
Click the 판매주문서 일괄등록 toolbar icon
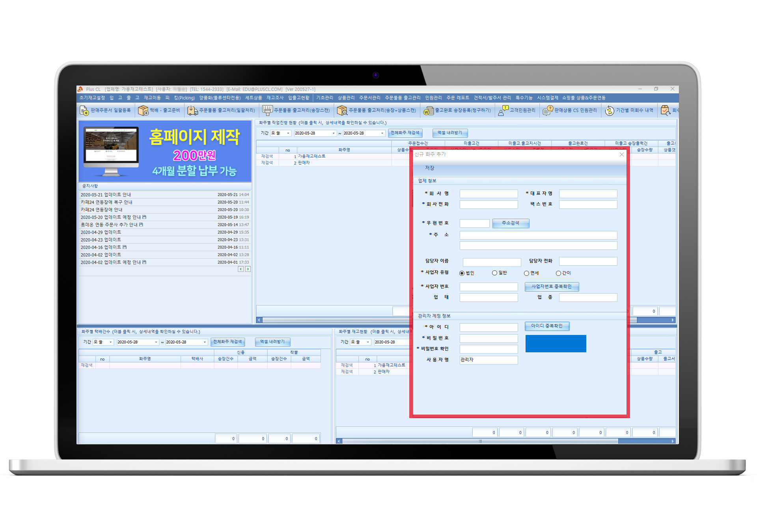coord(84,111)
